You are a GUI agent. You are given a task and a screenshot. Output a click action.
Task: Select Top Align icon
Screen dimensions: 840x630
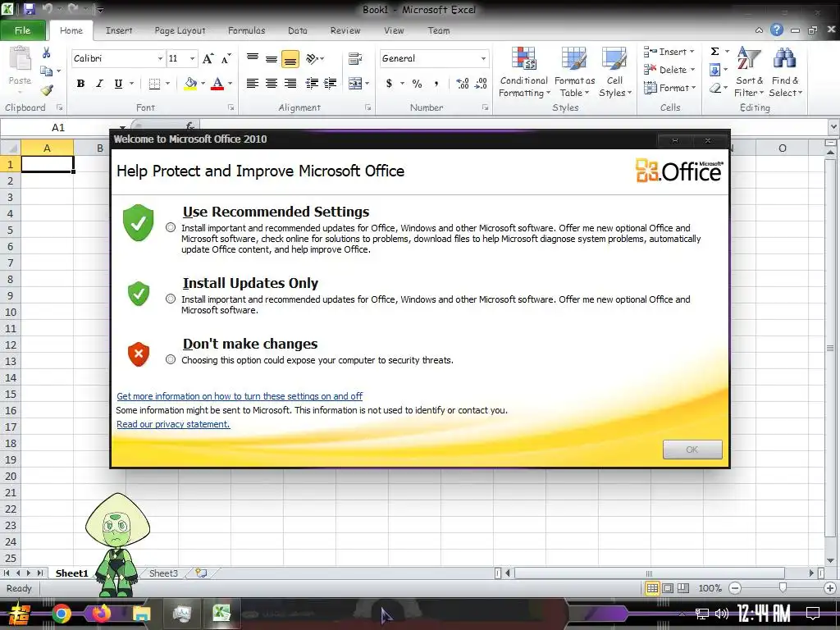[x=253, y=58]
